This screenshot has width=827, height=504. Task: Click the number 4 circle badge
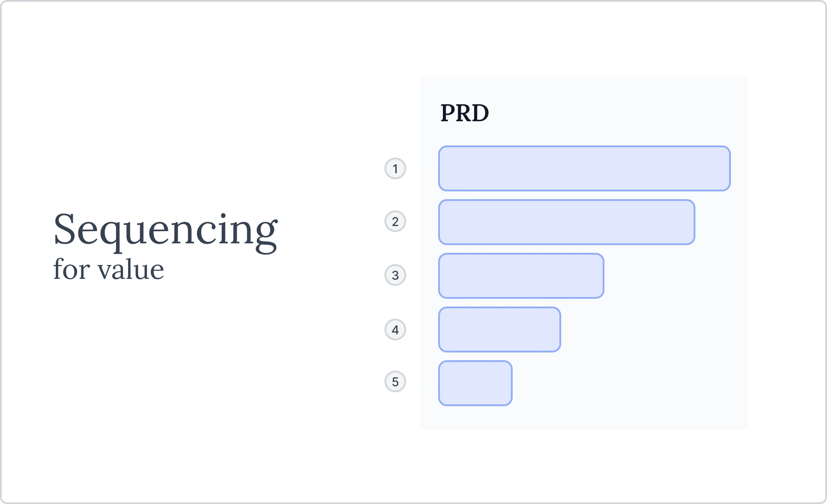coord(395,330)
